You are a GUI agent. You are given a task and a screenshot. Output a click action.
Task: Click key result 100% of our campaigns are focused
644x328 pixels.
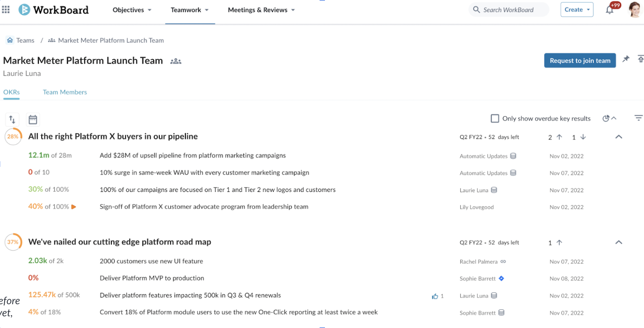coord(218,190)
